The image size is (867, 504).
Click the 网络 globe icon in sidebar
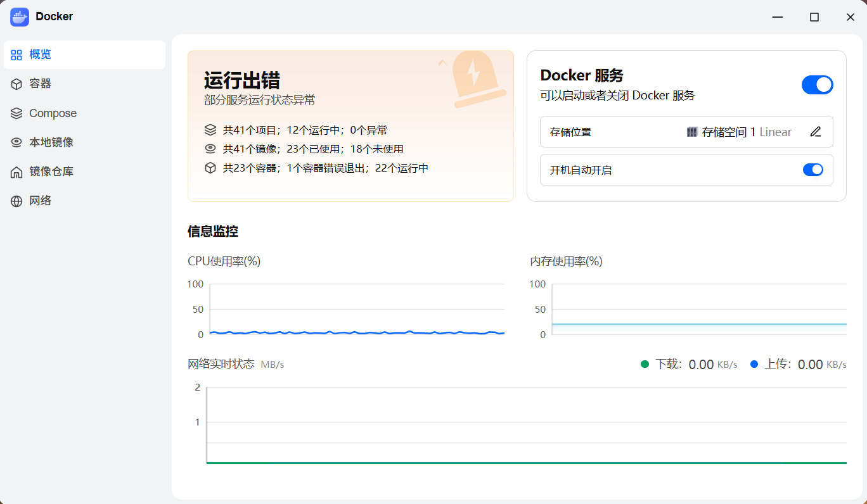click(x=16, y=201)
